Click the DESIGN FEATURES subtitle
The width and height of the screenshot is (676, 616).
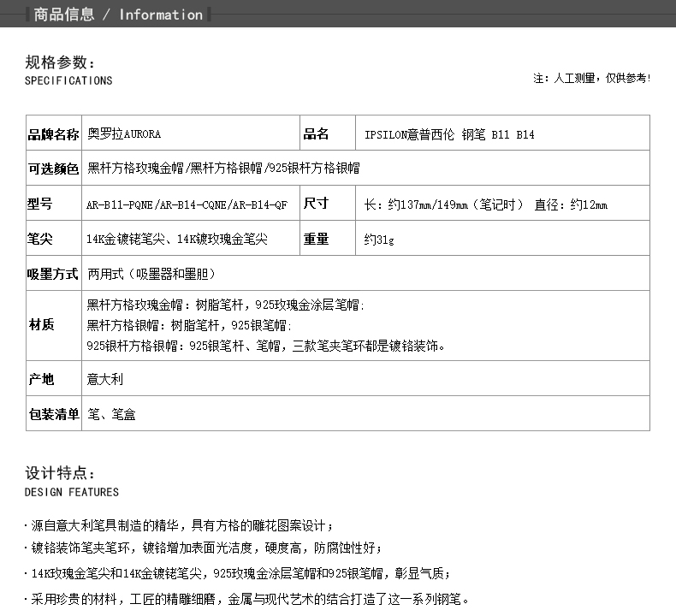[72, 492]
